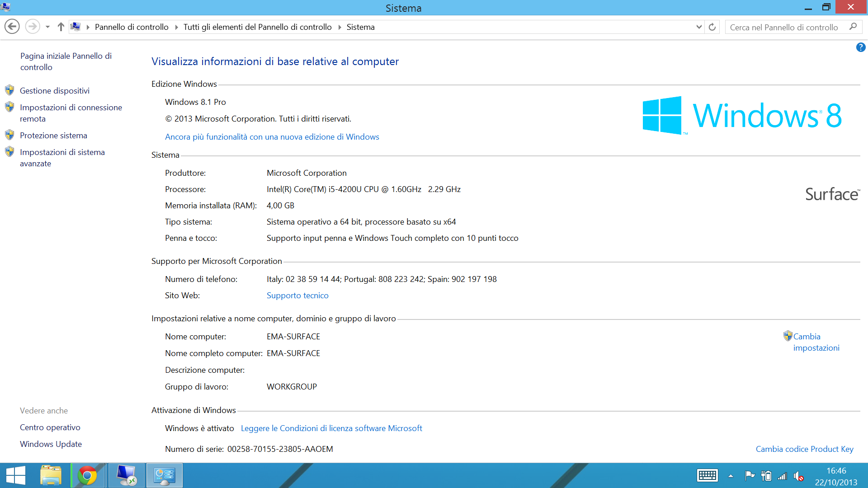Open Leggere le Condizioni di licenza link
Screen dimensions: 868x488
point(331,428)
